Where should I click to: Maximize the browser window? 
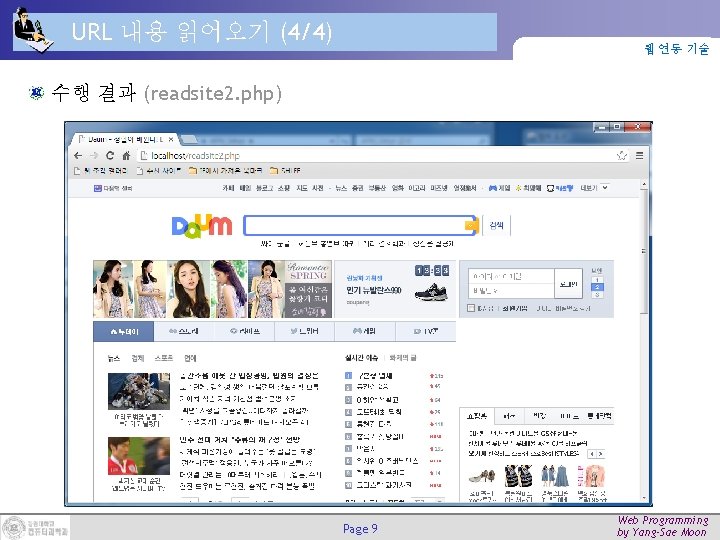(x=618, y=126)
